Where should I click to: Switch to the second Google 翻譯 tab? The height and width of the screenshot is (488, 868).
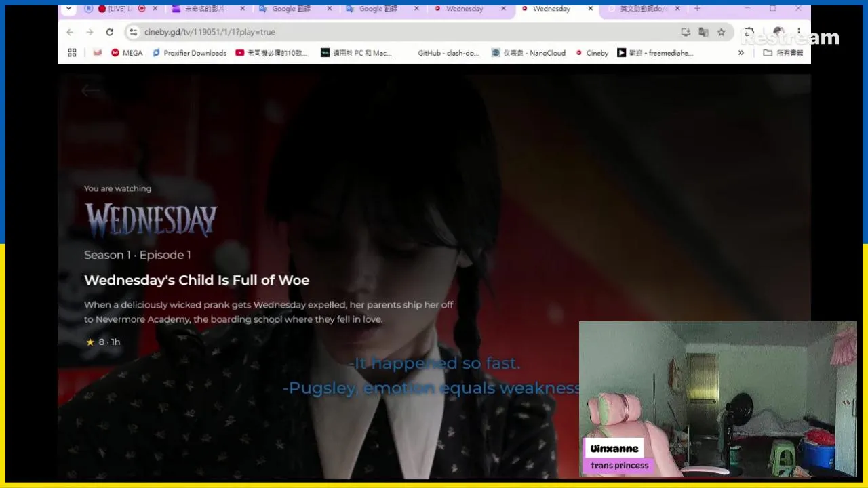tap(378, 9)
